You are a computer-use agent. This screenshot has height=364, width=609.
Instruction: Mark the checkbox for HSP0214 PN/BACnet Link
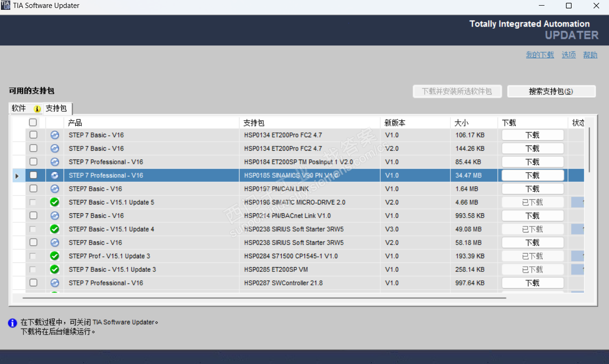33,216
